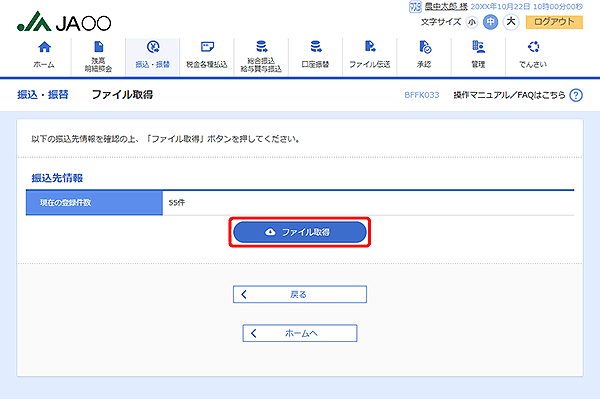Click the ファイル取得 page title text

coord(122,94)
